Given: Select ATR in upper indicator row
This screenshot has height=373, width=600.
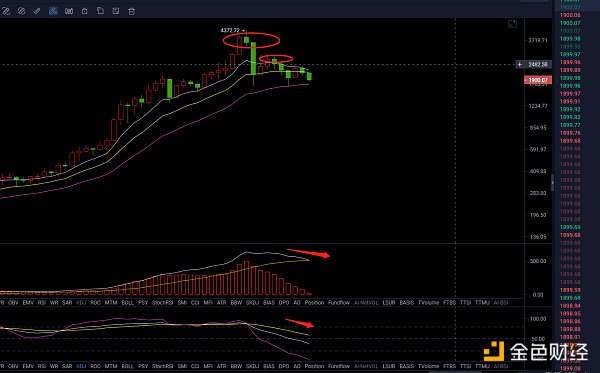Looking at the screenshot, I should point(222,303).
